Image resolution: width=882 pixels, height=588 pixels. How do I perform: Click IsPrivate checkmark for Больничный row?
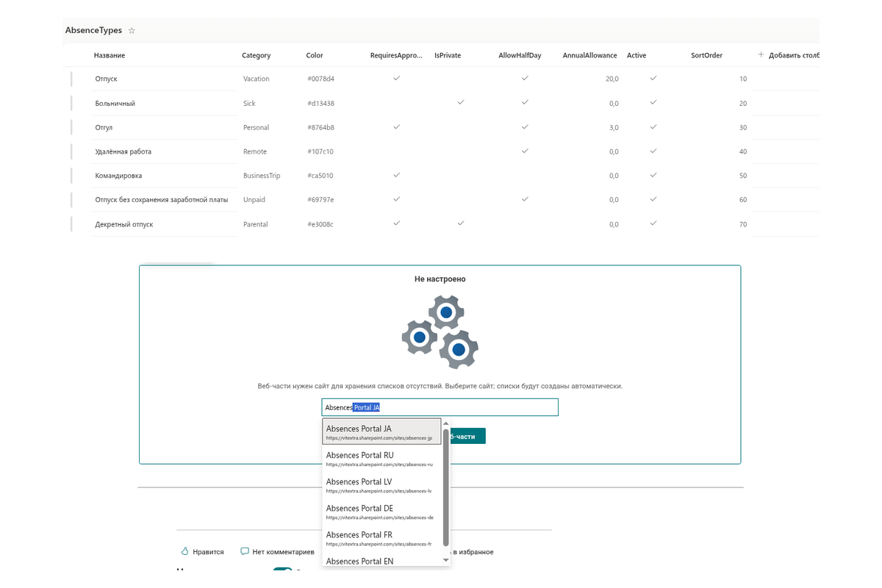click(x=461, y=102)
